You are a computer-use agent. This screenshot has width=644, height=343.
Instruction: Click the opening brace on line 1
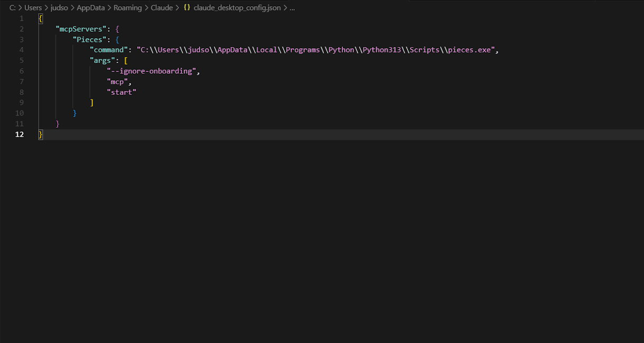click(41, 19)
